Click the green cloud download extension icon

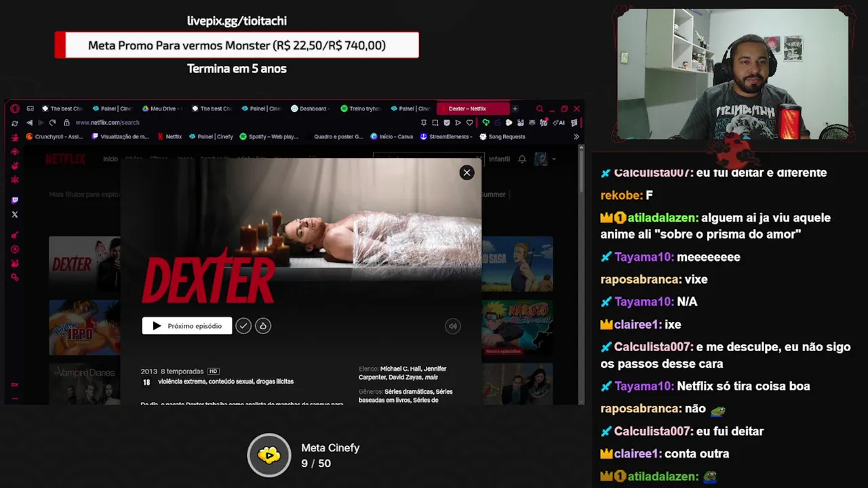[x=486, y=123]
